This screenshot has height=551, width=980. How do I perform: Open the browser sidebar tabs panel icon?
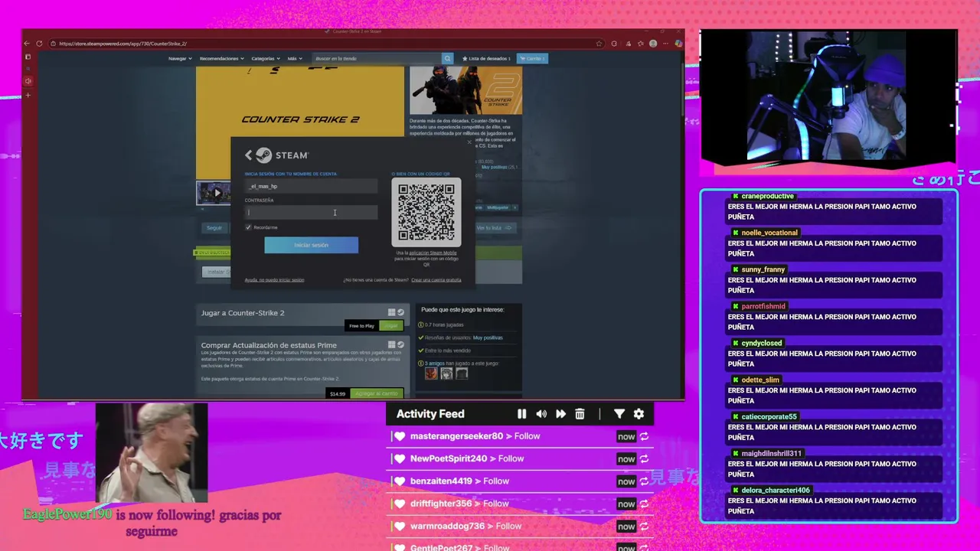coord(28,57)
